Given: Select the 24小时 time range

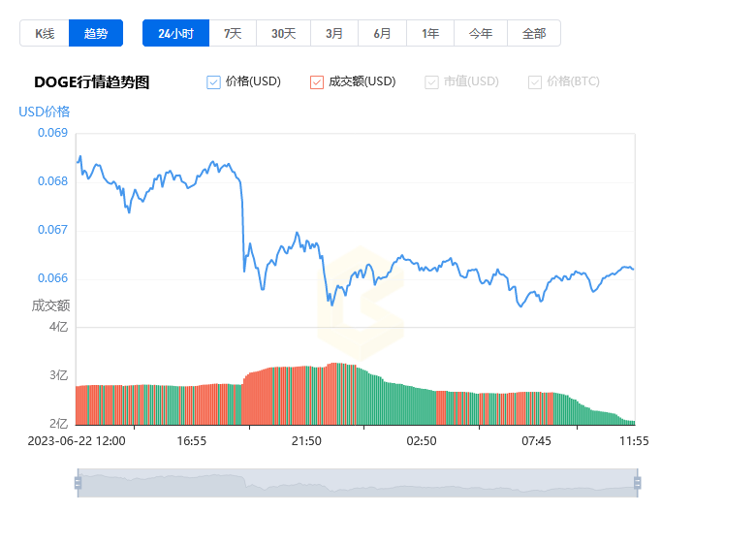Looking at the screenshot, I should click(x=175, y=33).
